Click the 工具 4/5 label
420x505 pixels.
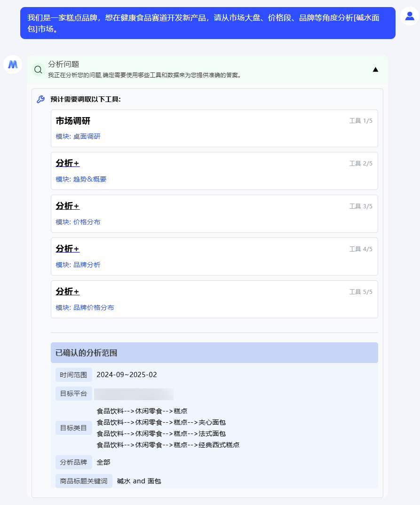tap(361, 249)
